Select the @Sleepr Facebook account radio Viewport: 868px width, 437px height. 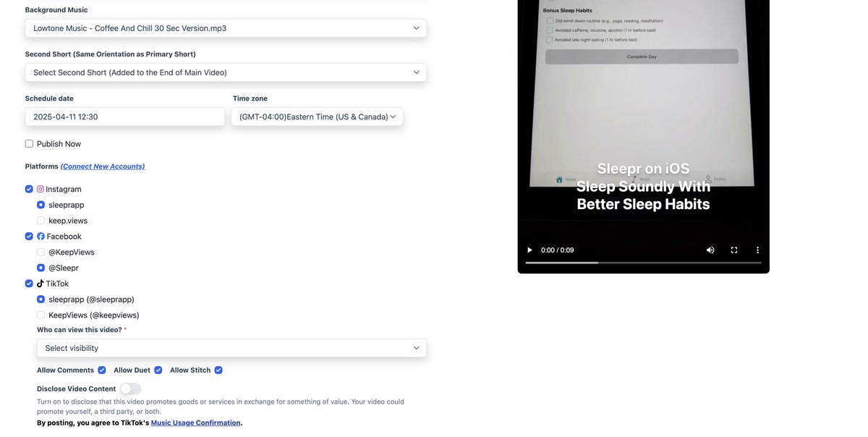point(41,268)
